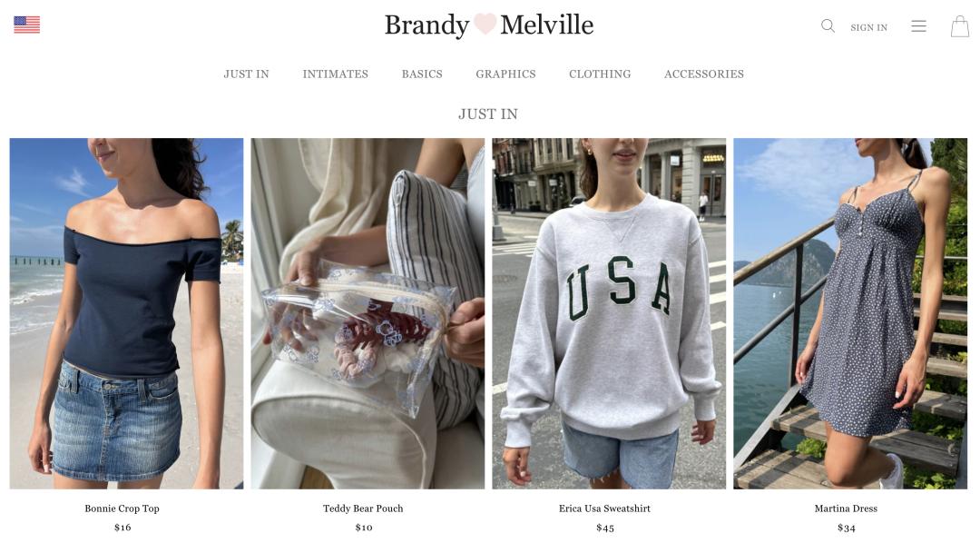
Task: Open the ACCESSORIES navigation menu
Action: pyautogui.click(x=704, y=74)
